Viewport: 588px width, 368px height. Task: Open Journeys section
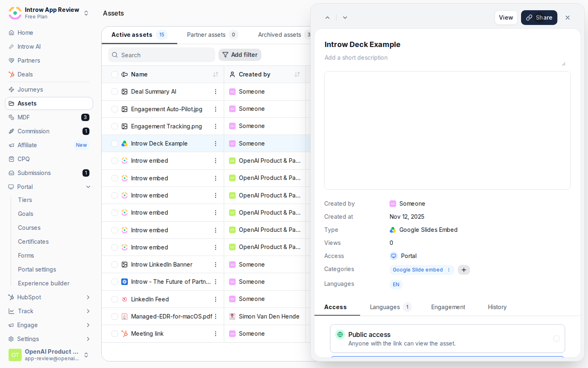[x=49, y=90]
